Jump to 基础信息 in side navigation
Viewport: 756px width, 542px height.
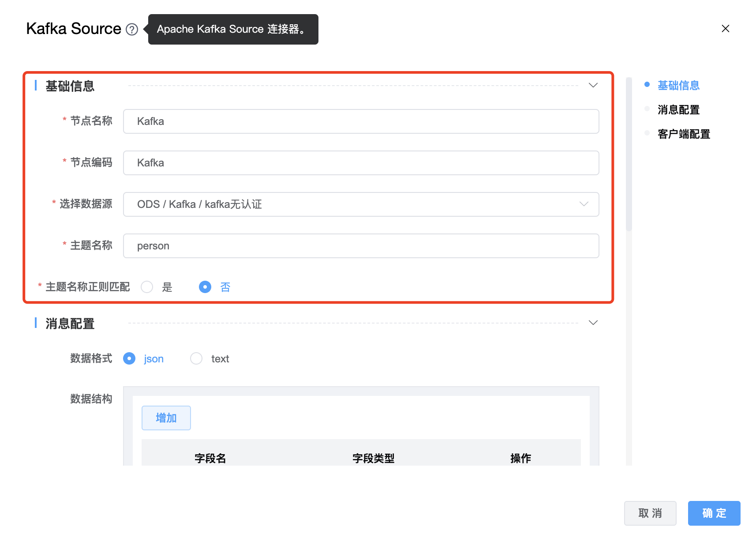[x=678, y=85]
